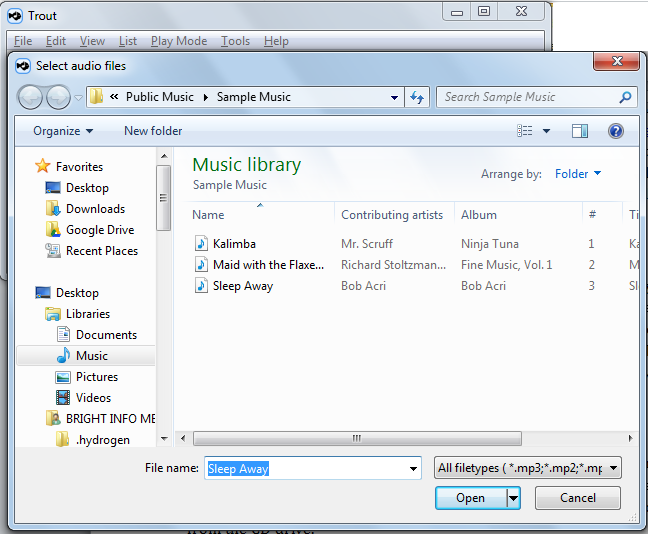This screenshot has height=534, width=648.
Task: Open the Videos library
Action: (83, 398)
